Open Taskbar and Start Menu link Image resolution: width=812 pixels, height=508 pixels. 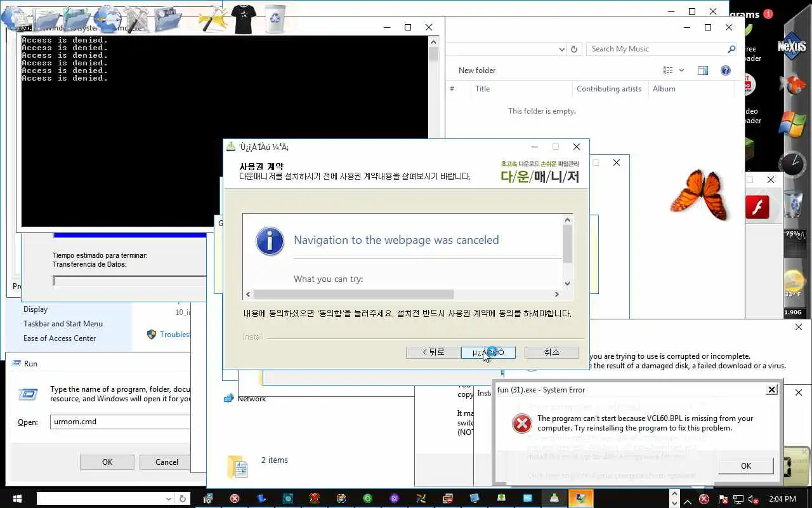tap(63, 324)
